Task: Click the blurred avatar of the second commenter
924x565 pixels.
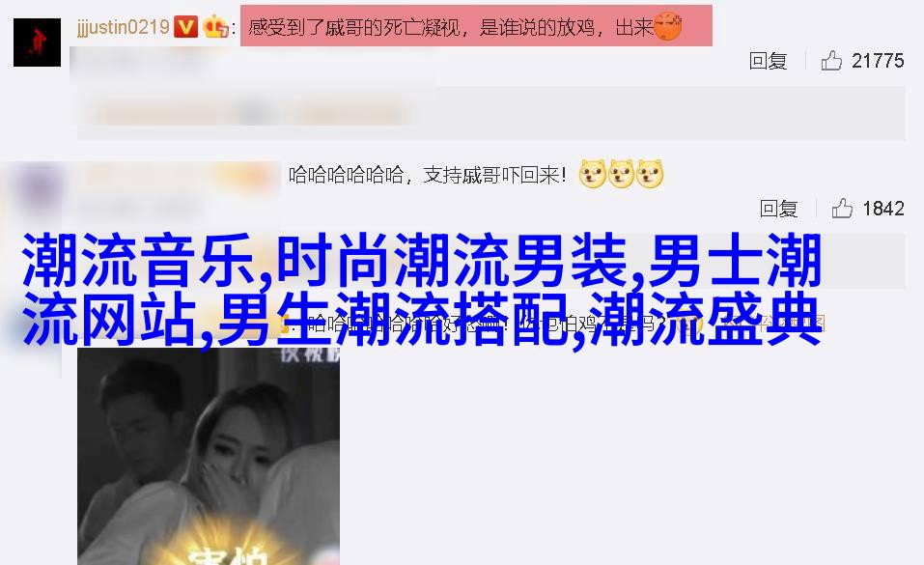Action: tap(37, 187)
